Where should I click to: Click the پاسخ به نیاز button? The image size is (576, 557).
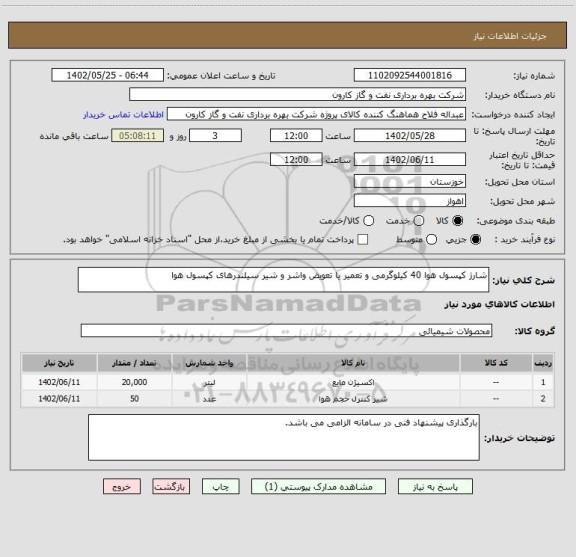pos(435,487)
